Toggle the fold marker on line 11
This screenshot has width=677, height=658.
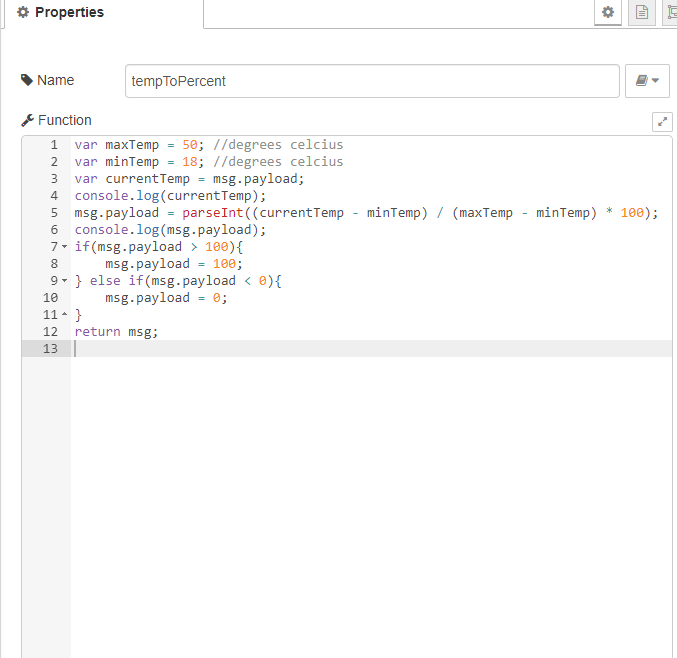click(x=65, y=314)
